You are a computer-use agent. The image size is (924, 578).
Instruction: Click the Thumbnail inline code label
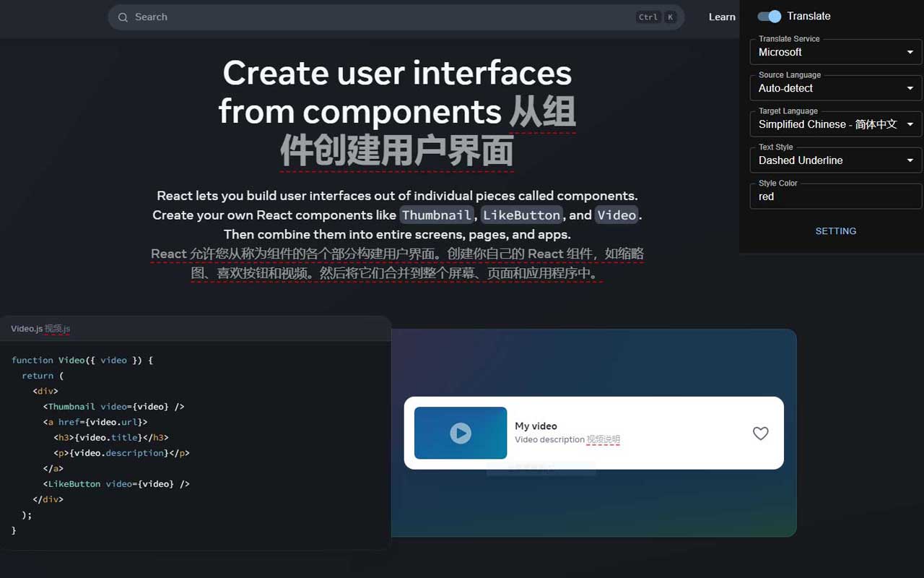point(437,215)
